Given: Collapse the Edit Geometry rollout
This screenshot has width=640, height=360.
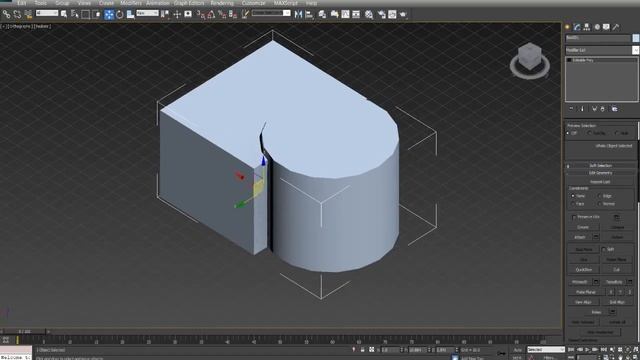Looking at the screenshot, I should 600,173.
